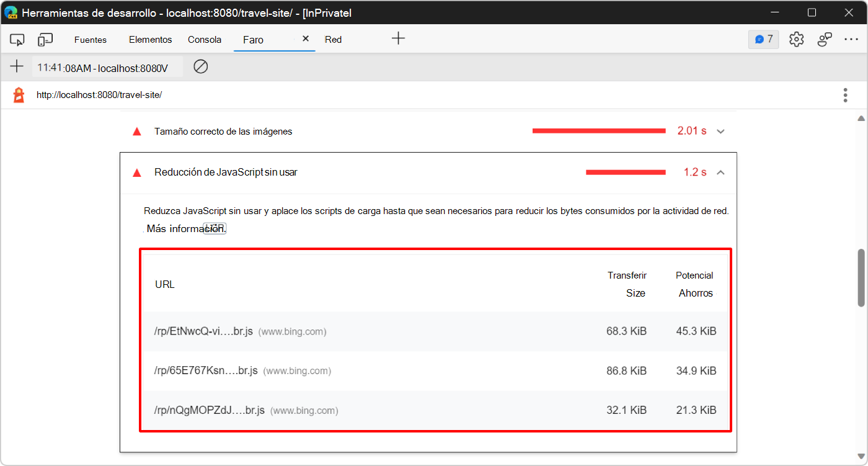The width and height of the screenshot is (868, 466).
Task: Expand the Tamaño correcto de las imágenes audit
Action: click(720, 131)
